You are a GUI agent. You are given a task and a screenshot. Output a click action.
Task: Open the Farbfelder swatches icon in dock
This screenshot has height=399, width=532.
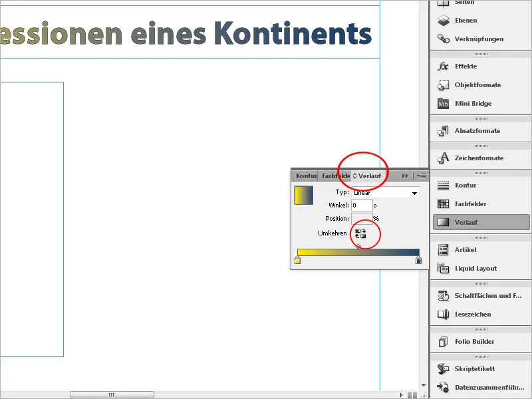[x=443, y=203]
